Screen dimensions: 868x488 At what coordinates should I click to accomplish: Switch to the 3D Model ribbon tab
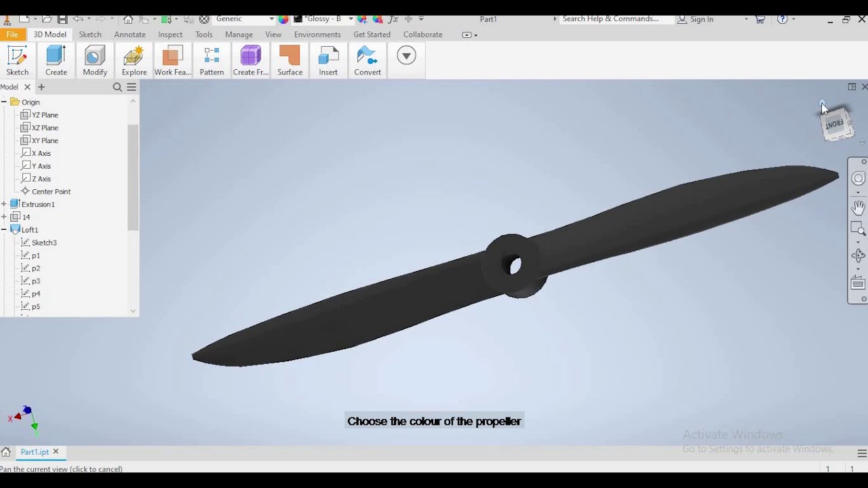50,35
